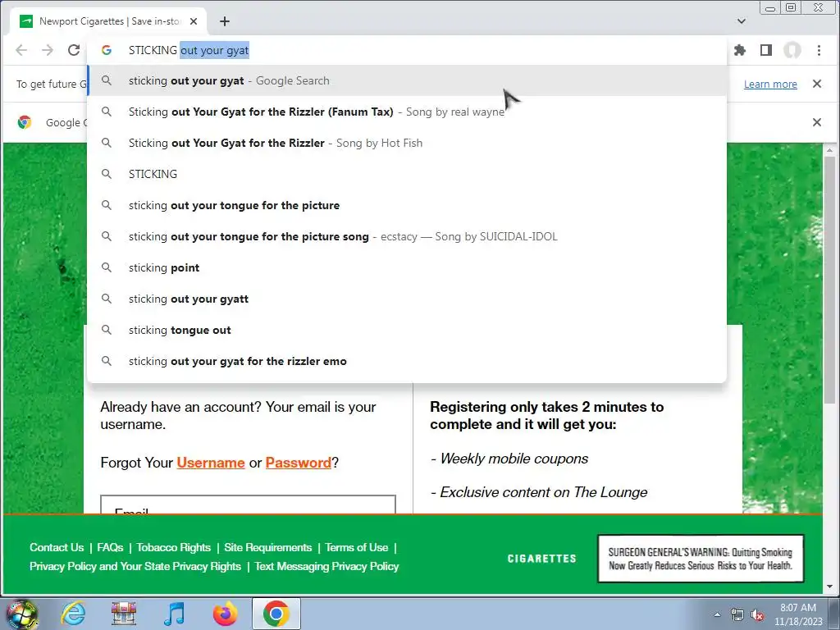Open the profile avatar menu
Image resolution: width=840 pixels, height=630 pixels.
point(792,50)
